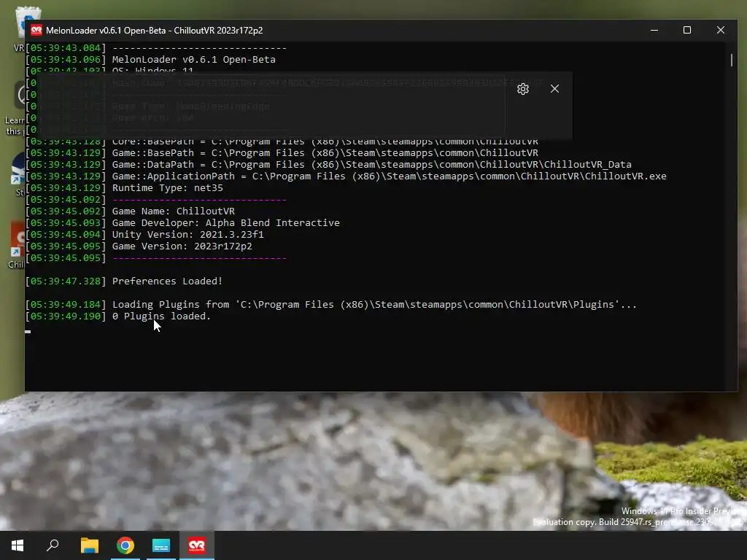Screen dimensions: 747x560
Task: Open the overlay settings gear
Action: tap(523, 89)
